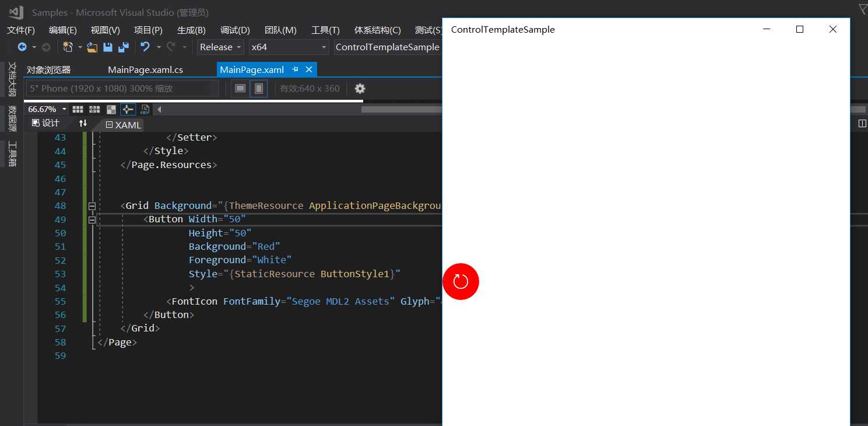
Task: Expand Navigate Backward history dropdown arrow
Action: click(x=34, y=47)
